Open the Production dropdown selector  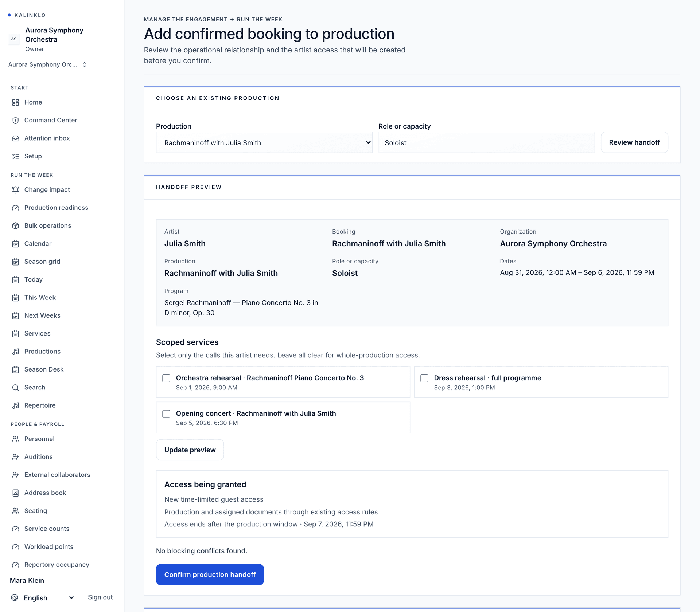[x=264, y=142]
